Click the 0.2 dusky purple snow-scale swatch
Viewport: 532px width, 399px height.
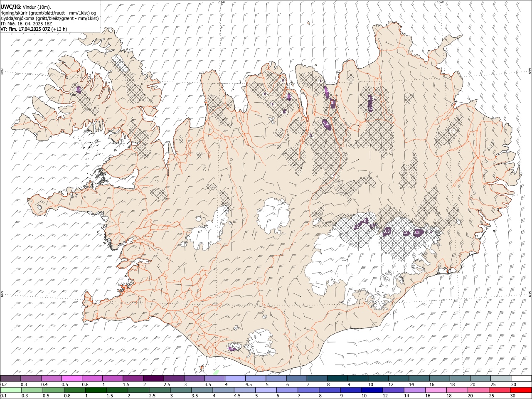pyautogui.click(x=10, y=379)
